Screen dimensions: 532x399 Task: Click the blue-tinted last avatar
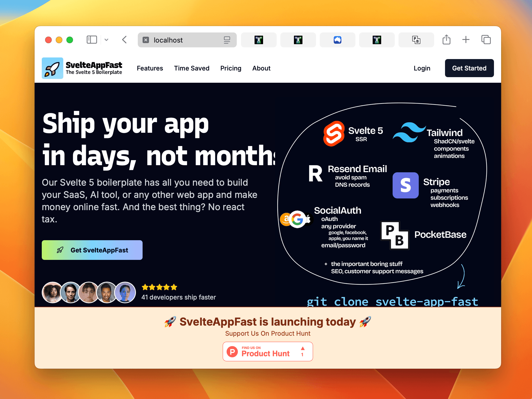[125, 292]
